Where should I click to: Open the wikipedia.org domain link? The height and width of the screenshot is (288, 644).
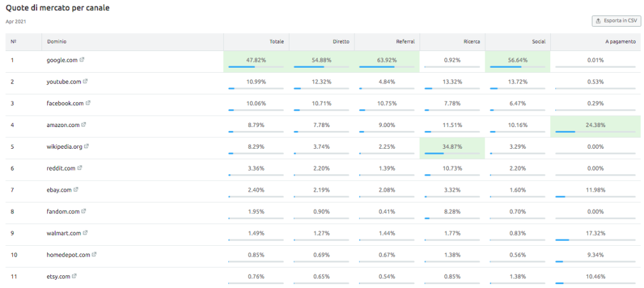[x=64, y=146]
